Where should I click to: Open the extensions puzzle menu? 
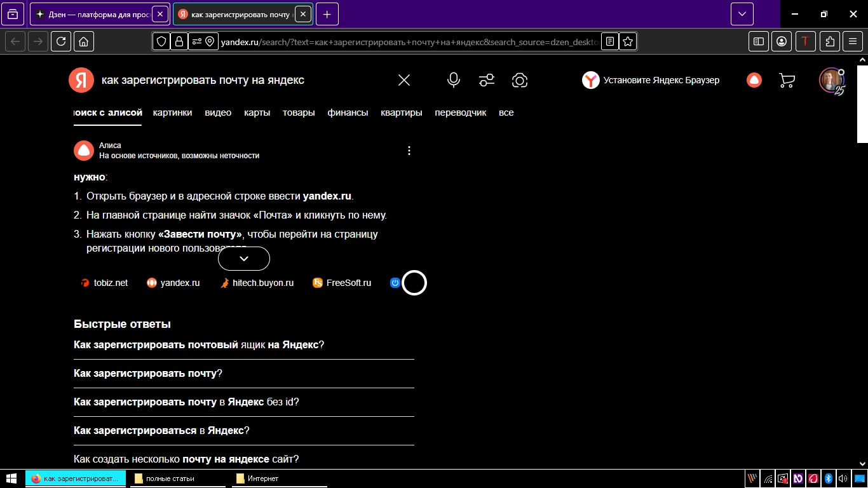830,41
